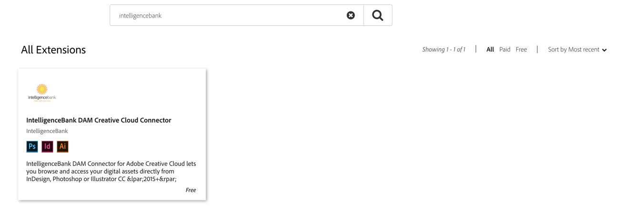This screenshot has height=215, width=644.
Task: Focus the intelligencebank search field
Action: pos(229,15)
